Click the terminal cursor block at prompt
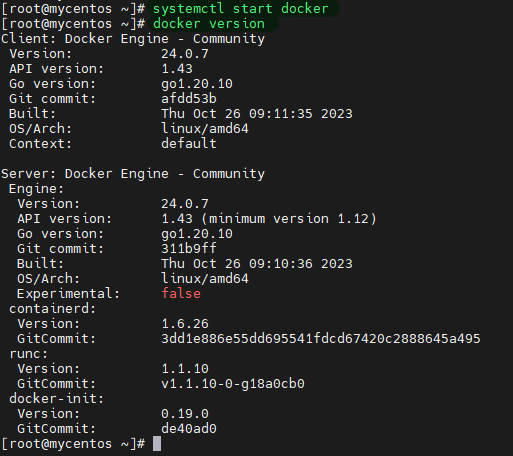 157,444
